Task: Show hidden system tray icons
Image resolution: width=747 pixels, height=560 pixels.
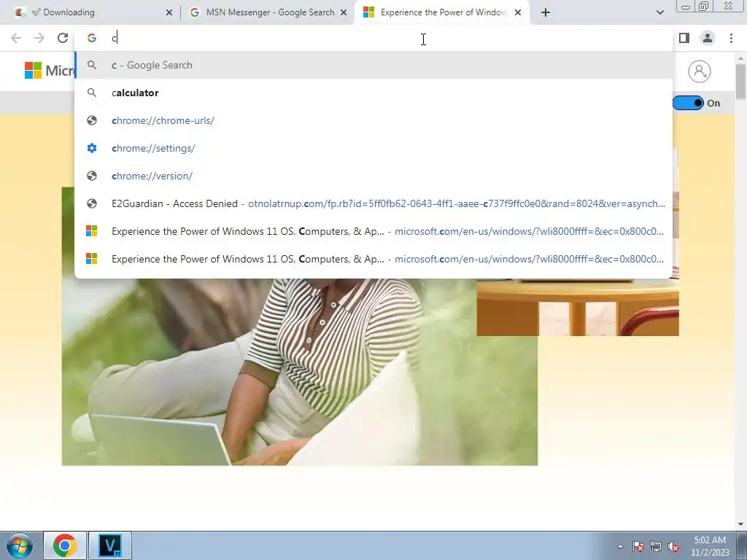Action: [620, 546]
